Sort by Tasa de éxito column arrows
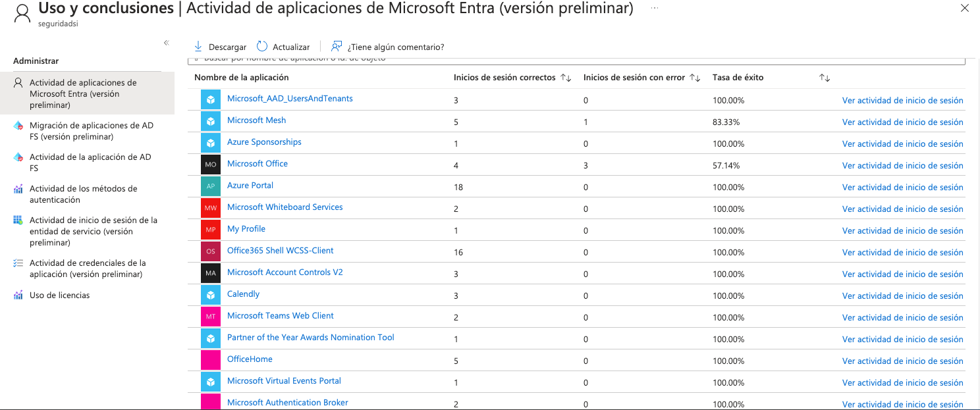The height and width of the screenshot is (410, 980). pyautogui.click(x=825, y=78)
